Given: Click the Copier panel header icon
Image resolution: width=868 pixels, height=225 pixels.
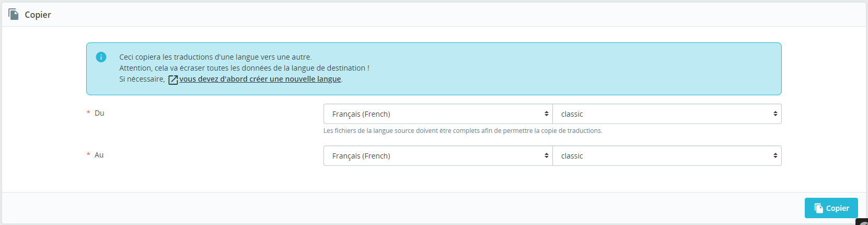Looking at the screenshot, I should click(14, 15).
